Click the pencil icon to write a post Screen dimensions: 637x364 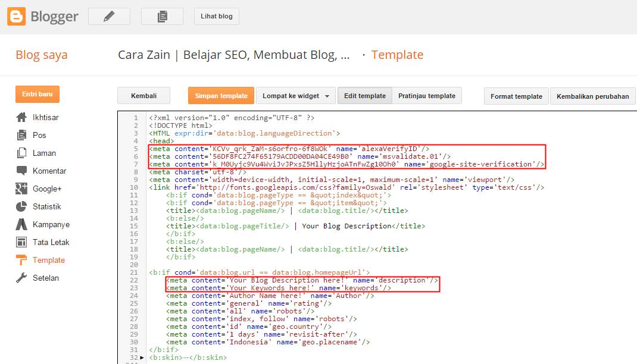click(109, 16)
